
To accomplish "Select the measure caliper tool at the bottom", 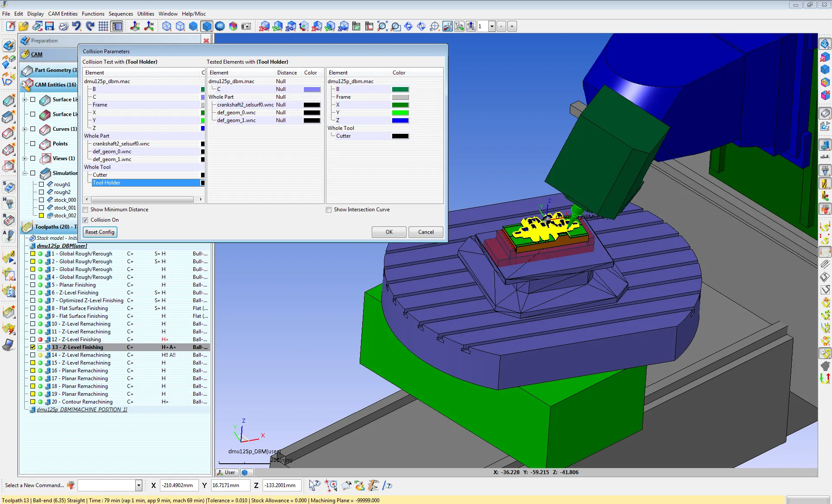I will coord(373,486).
